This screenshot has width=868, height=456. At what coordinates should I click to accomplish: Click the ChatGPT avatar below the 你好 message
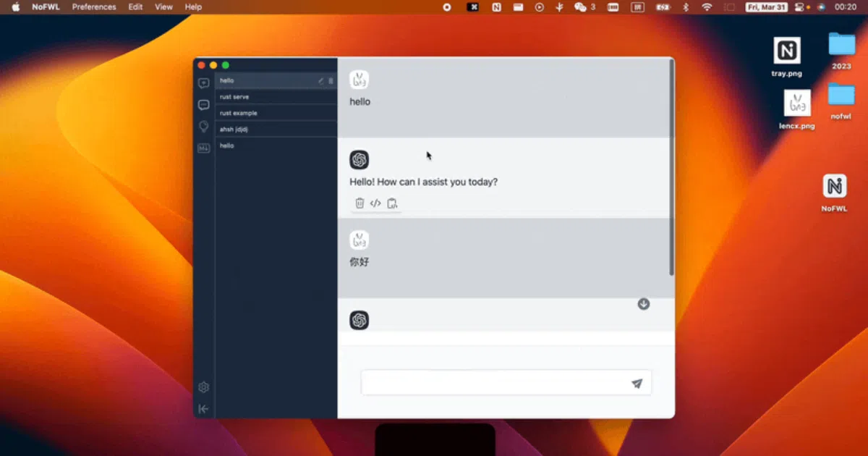[x=359, y=320]
